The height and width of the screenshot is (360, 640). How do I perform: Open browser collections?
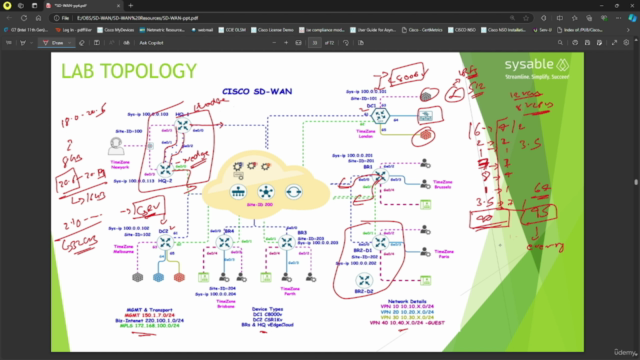click(x=589, y=18)
